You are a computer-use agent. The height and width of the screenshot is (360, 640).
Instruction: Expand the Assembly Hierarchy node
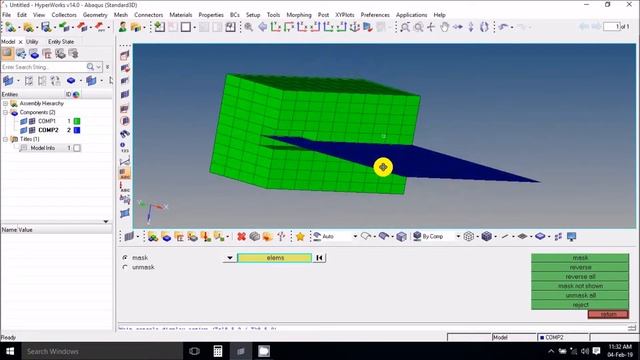tap(6, 103)
